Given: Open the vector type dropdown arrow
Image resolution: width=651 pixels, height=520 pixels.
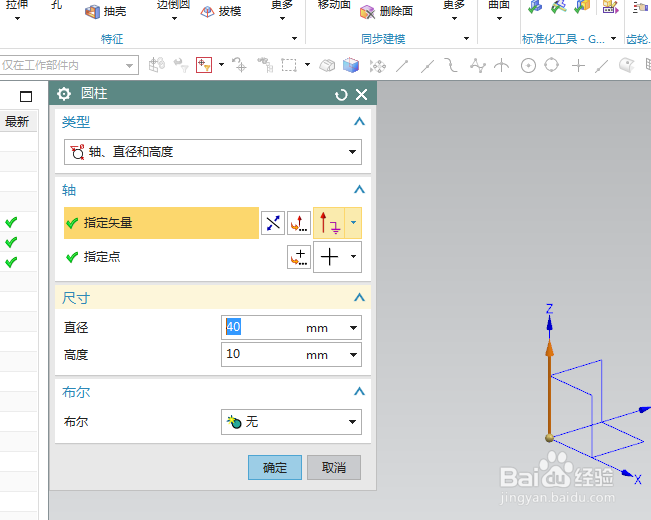Looking at the screenshot, I should point(353,223).
